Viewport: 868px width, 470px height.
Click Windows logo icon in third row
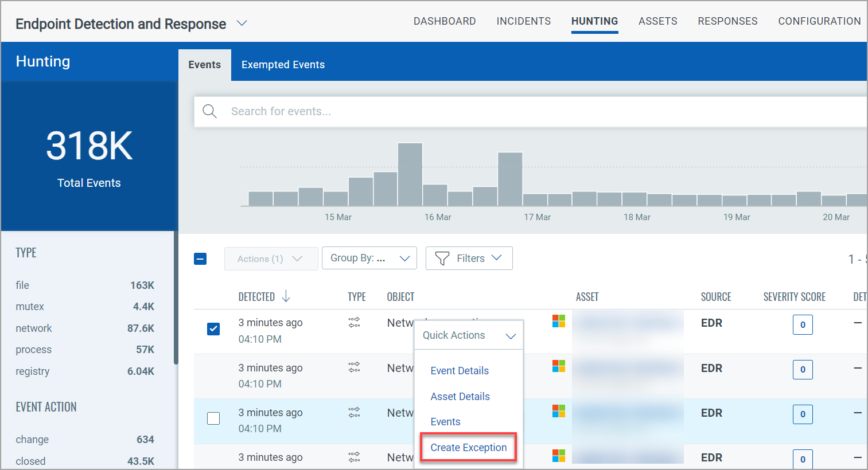pos(559,411)
